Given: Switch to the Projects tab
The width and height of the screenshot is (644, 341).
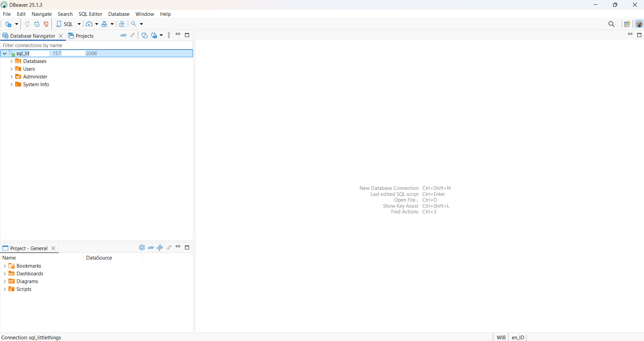Looking at the screenshot, I should tap(81, 36).
